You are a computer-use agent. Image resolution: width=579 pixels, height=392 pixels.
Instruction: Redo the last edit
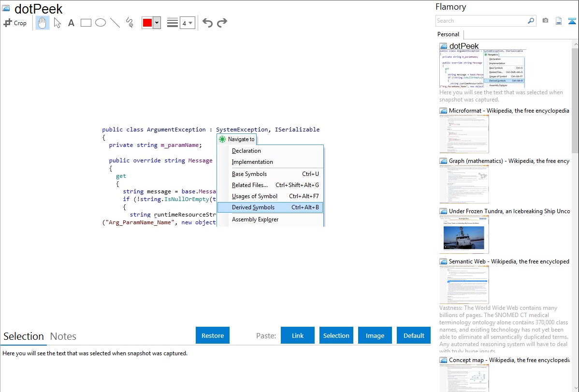[x=222, y=23]
